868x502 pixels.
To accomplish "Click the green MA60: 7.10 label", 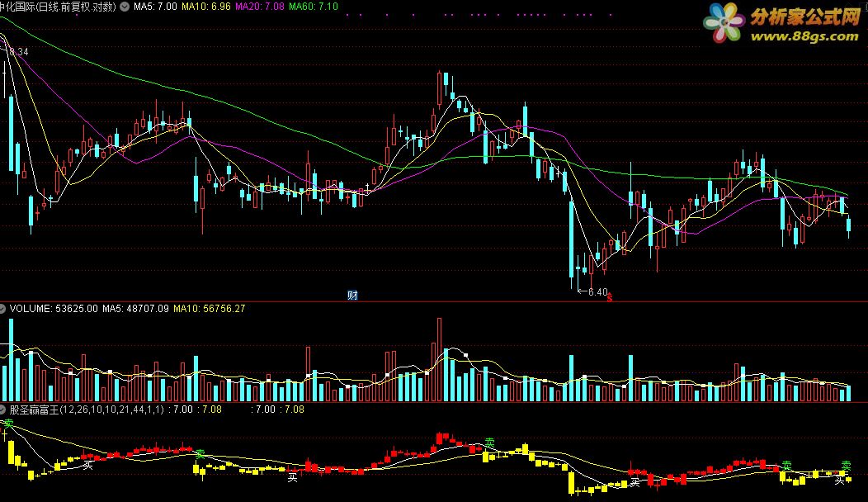I will pyautogui.click(x=314, y=7).
